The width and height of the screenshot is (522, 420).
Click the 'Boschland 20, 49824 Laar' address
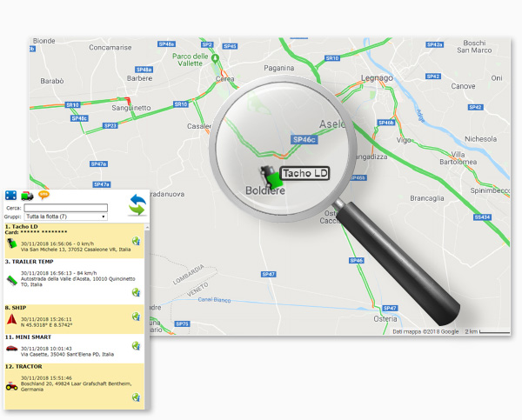(77, 386)
